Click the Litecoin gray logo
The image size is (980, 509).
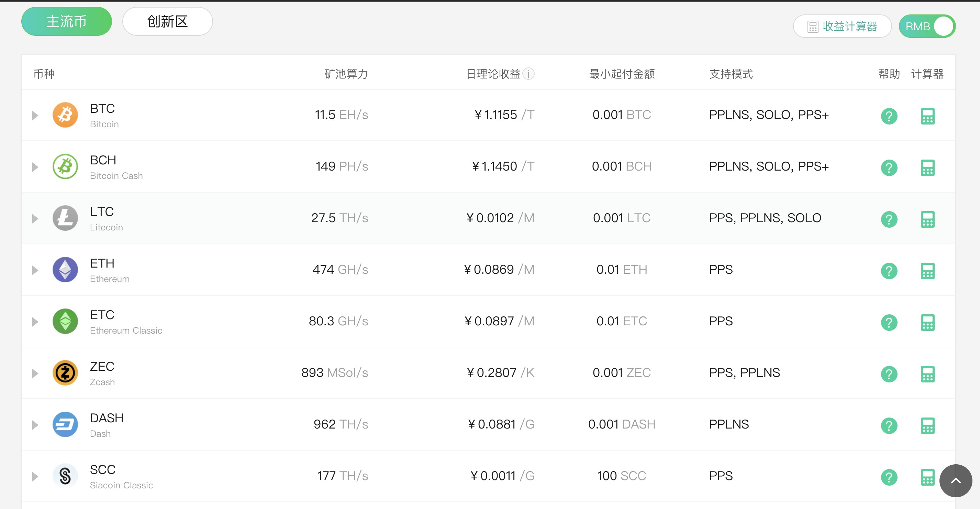tap(65, 218)
